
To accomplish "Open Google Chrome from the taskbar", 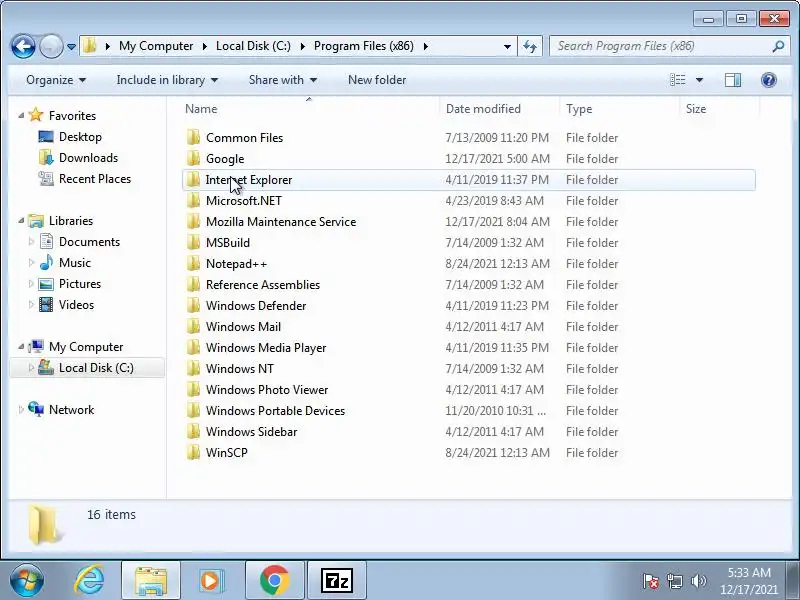I will pyautogui.click(x=274, y=581).
